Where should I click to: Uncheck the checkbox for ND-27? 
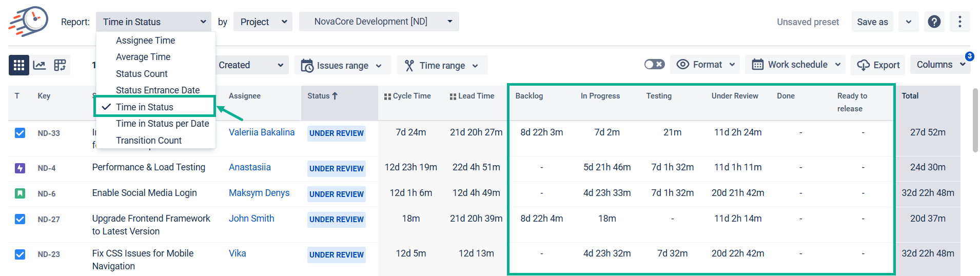click(x=20, y=219)
